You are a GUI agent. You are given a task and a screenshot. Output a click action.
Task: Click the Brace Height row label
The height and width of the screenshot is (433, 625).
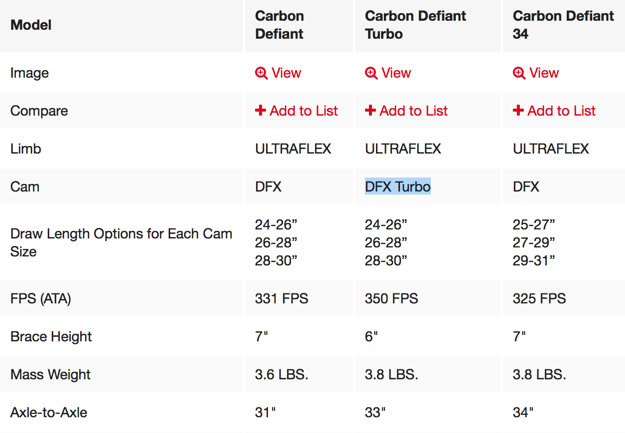(51, 337)
